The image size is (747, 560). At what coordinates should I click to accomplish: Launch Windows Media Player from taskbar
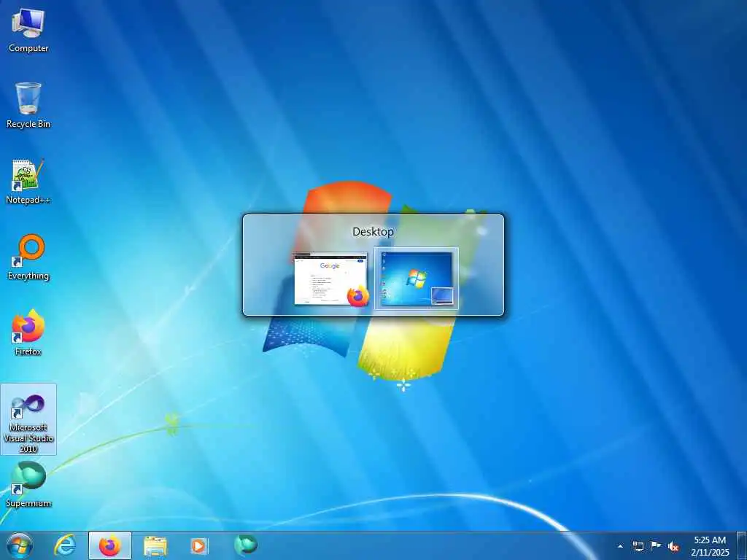[198, 545]
